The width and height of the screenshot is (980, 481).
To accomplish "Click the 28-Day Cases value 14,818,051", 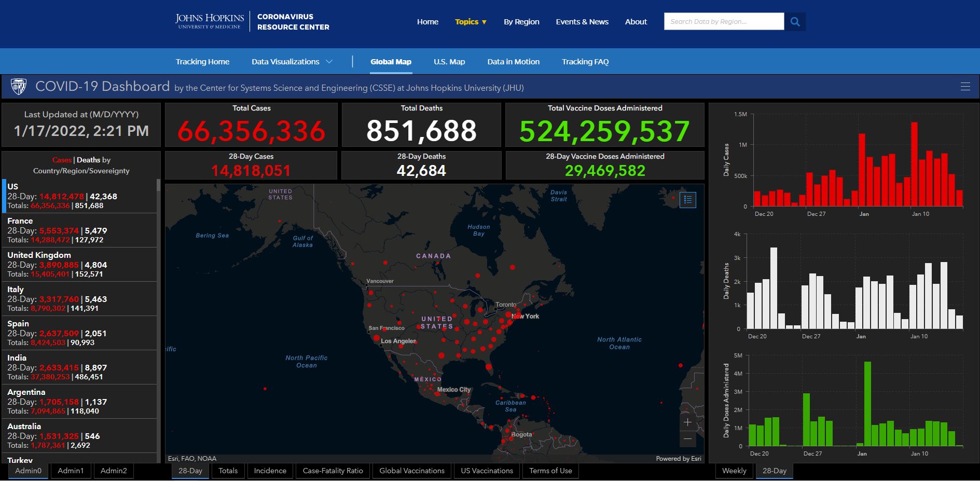I will click(251, 171).
